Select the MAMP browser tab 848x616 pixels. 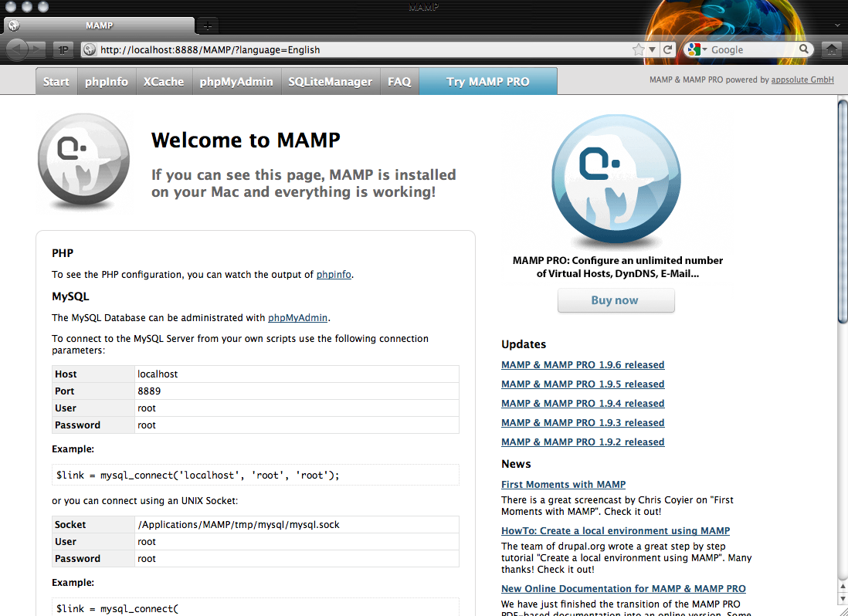(x=99, y=25)
